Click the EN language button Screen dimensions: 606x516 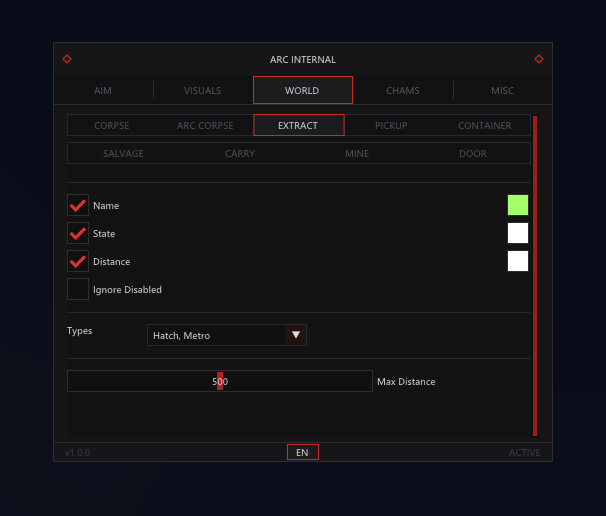[x=303, y=452]
